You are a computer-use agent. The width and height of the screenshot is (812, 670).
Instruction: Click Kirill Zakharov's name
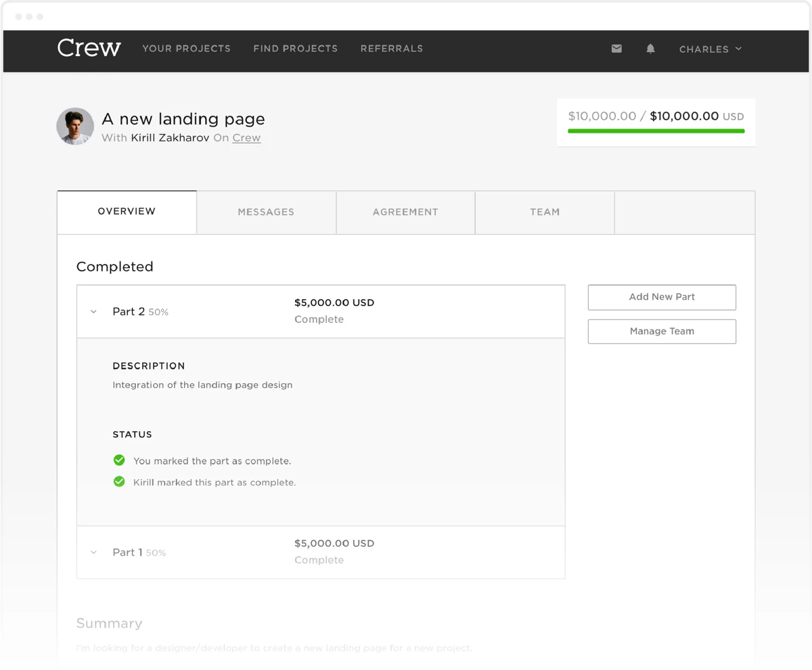170,138
